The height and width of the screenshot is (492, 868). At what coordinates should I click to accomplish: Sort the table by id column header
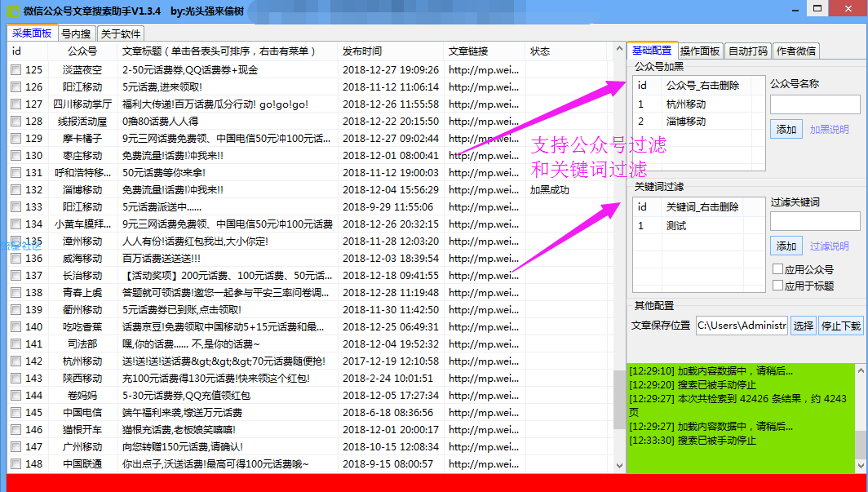point(28,51)
